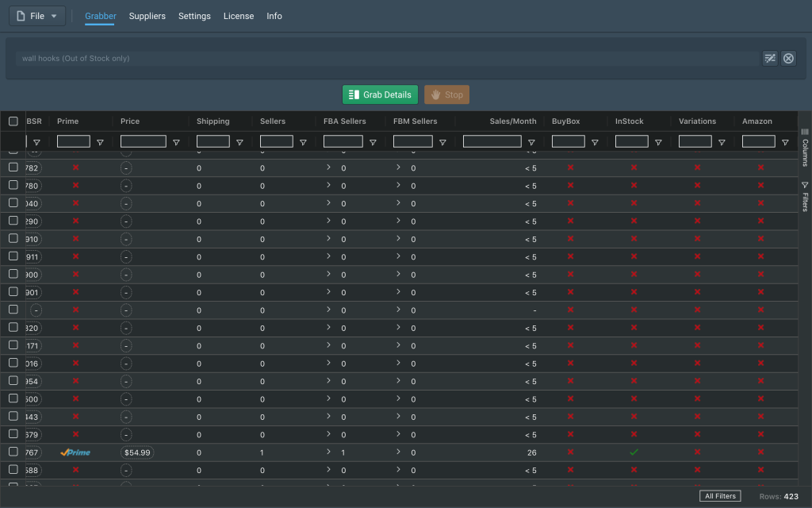Toggle the select-all checkbox in table header
812x508 pixels.
[13, 121]
